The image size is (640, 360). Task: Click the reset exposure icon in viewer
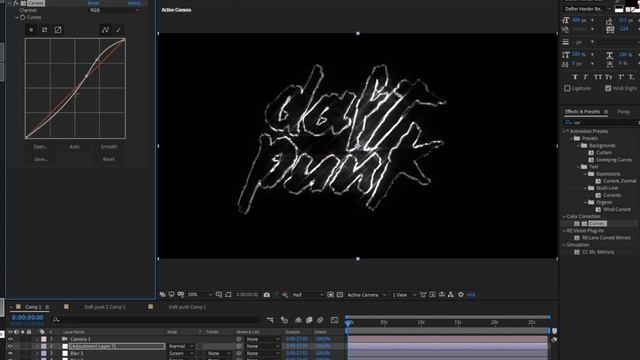point(461,295)
